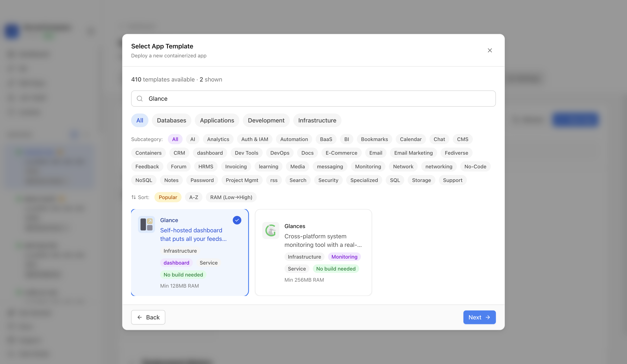Filter by Support subcategory
Screen dimensions: 627x364
453,180
